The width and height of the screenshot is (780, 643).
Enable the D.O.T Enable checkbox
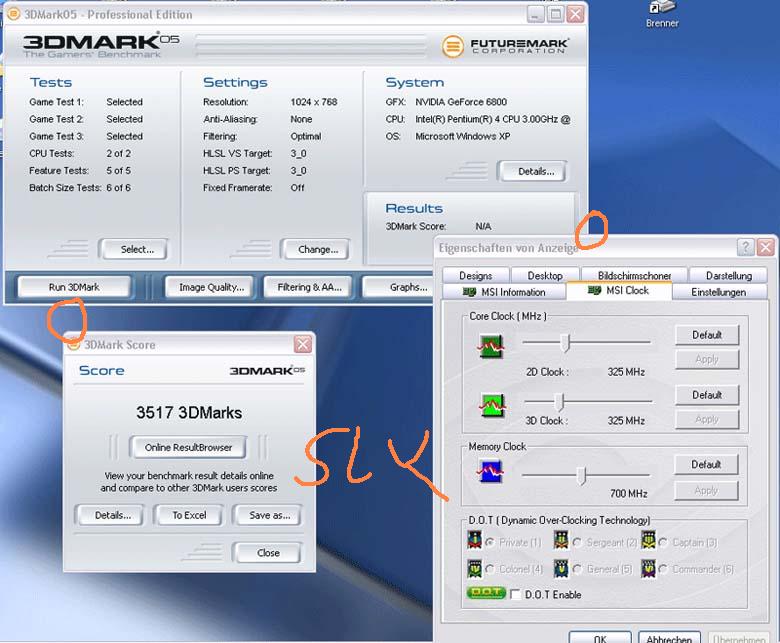point(516,594)
